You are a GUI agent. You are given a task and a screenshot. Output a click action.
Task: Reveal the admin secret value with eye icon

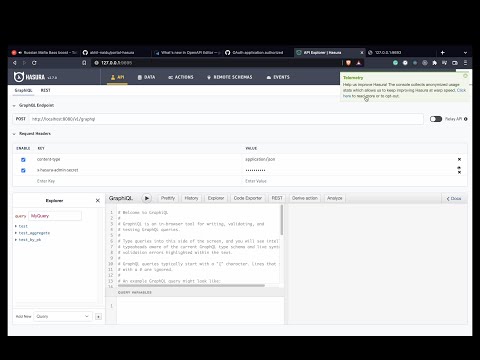pyautogui.click(x=459, y=168)
